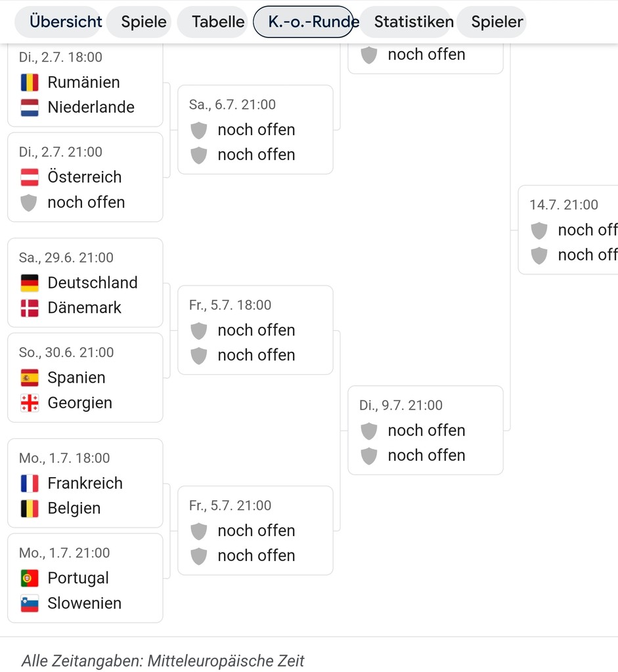
Task: Open the final match on 14.7. 21:00
Action: click(568, 230)
